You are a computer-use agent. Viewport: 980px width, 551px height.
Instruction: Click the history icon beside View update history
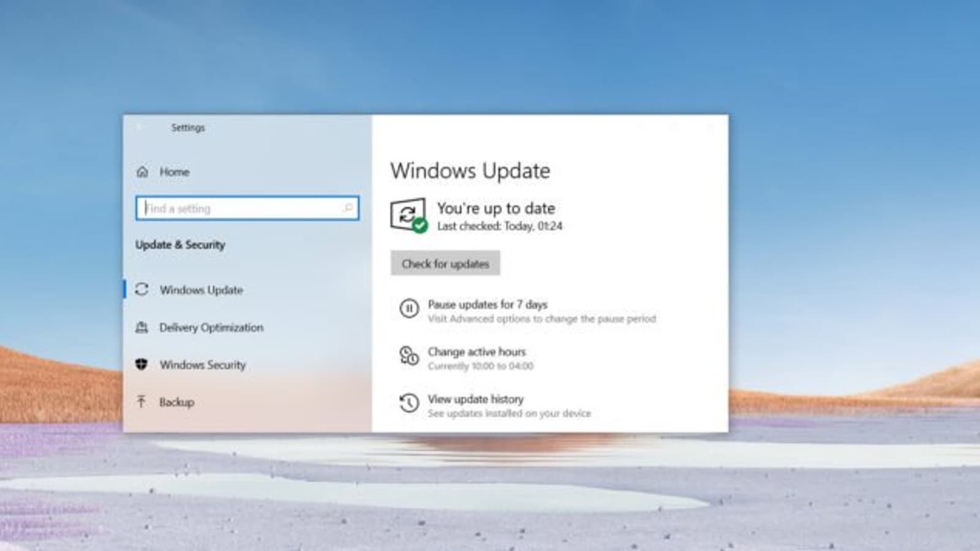(x=409, y=403)
